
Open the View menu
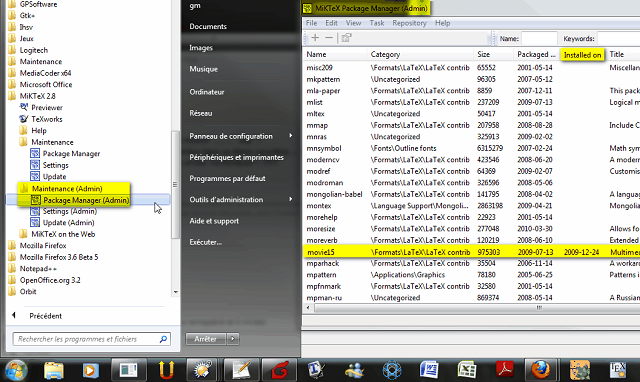353,23
